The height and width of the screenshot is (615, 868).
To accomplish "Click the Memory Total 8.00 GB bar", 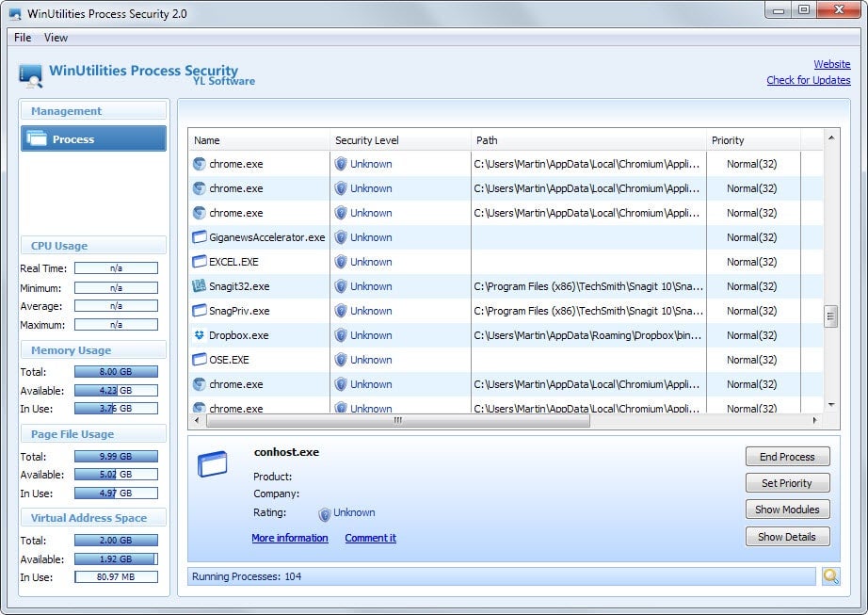I will (116, 371).
